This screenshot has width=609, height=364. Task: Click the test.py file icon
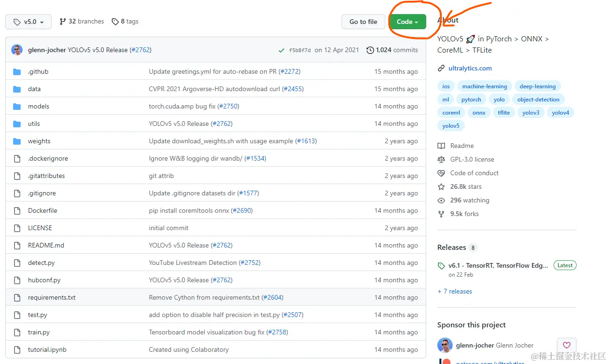pyautogui.click(x=17, y=315)
